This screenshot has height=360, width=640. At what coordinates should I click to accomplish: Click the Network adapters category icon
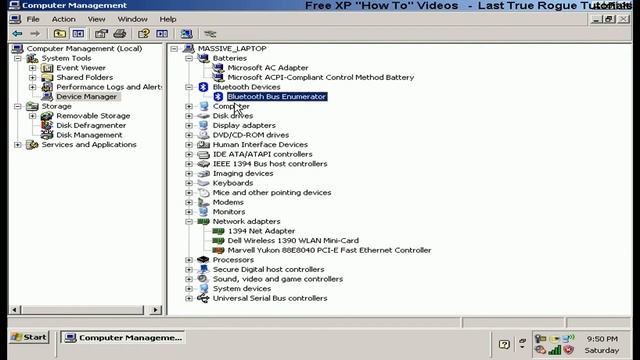tap(203, 222)
